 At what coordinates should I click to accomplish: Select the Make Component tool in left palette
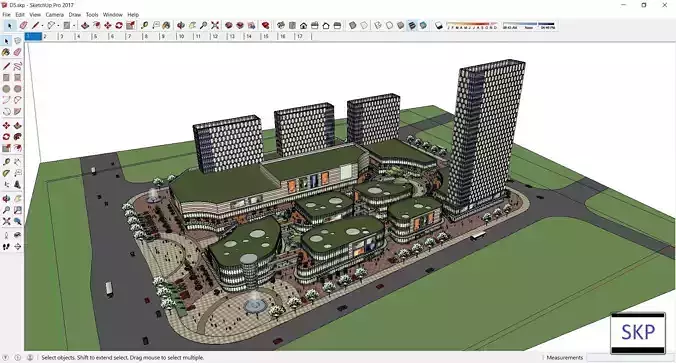pos(18,41)
